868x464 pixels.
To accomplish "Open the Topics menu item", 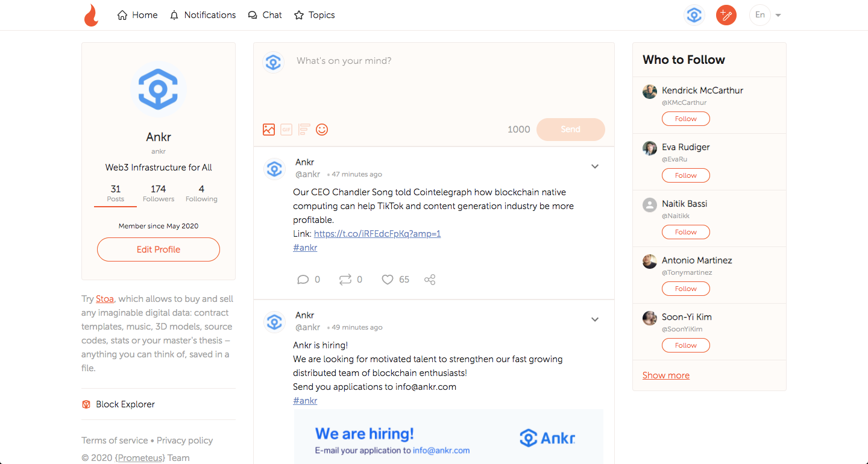I will [314, 15].
